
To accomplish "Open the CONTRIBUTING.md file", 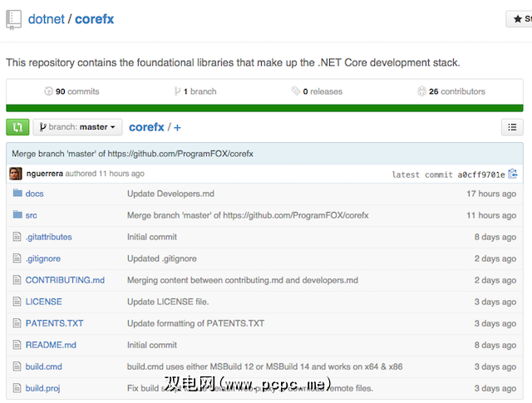I will (x=65, y=280).
